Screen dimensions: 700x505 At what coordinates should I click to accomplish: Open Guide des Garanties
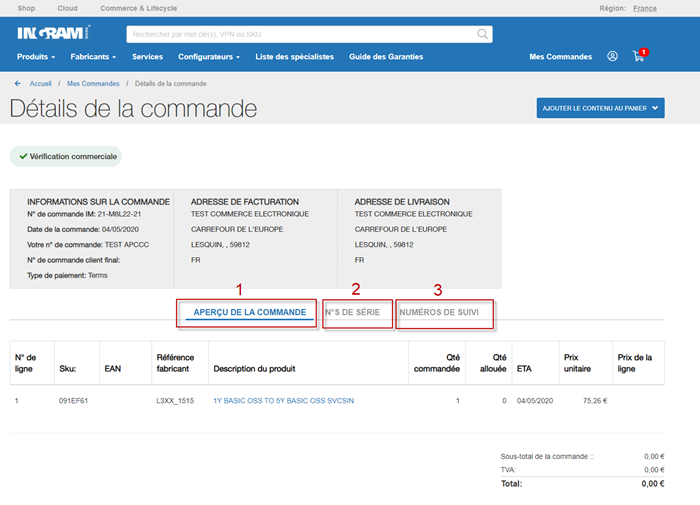tap(386, 57)
